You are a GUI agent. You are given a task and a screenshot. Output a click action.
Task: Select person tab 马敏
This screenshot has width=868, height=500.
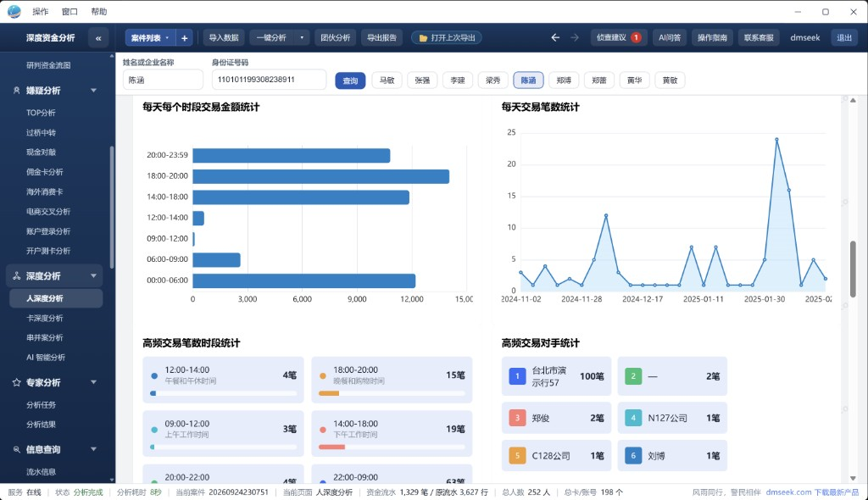tap(387, 81)
